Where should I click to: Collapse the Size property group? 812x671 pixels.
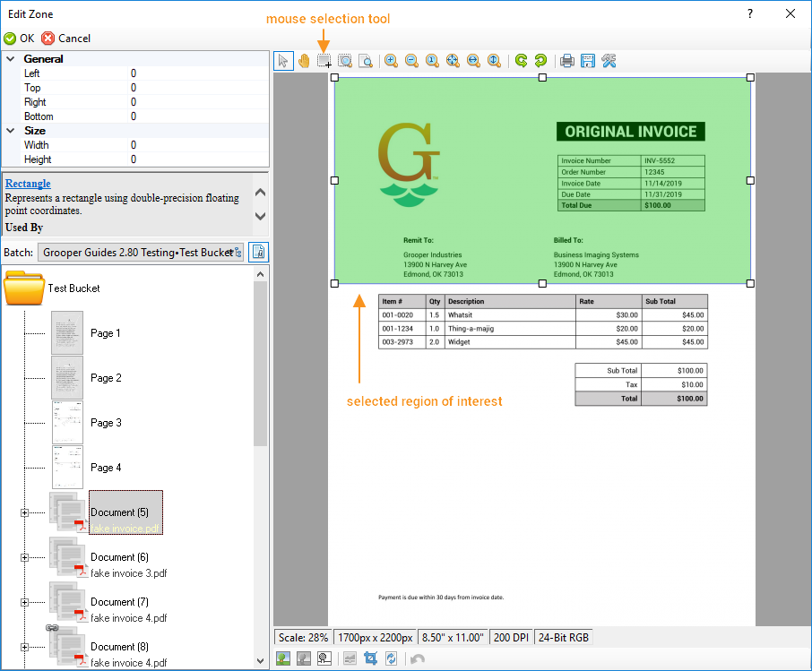[11, 131]
